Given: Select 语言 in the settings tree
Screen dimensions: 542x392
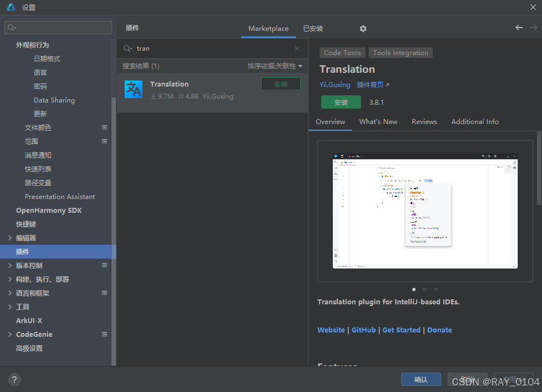Looking at the screenshot, I should [40, 73].
